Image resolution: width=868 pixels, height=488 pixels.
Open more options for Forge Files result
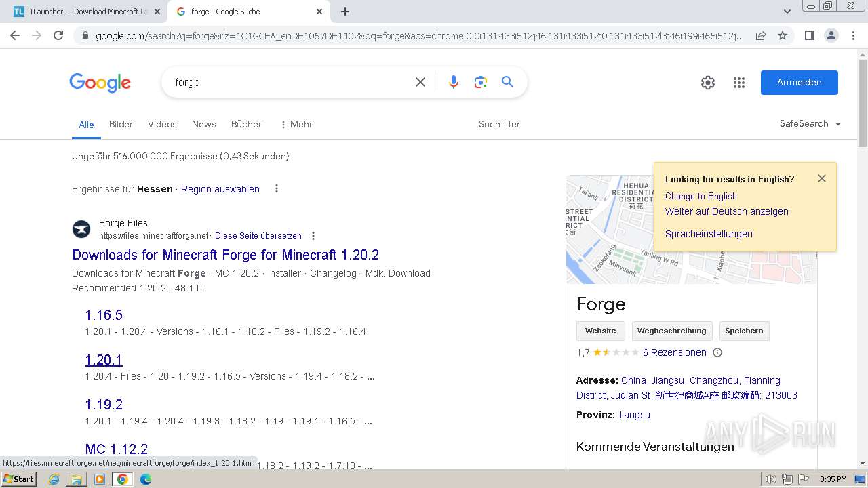click(x=313, y=236)
